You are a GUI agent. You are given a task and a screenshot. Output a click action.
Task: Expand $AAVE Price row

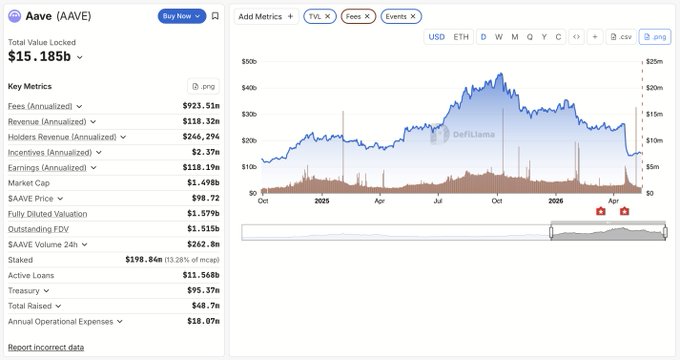(60, 199)
